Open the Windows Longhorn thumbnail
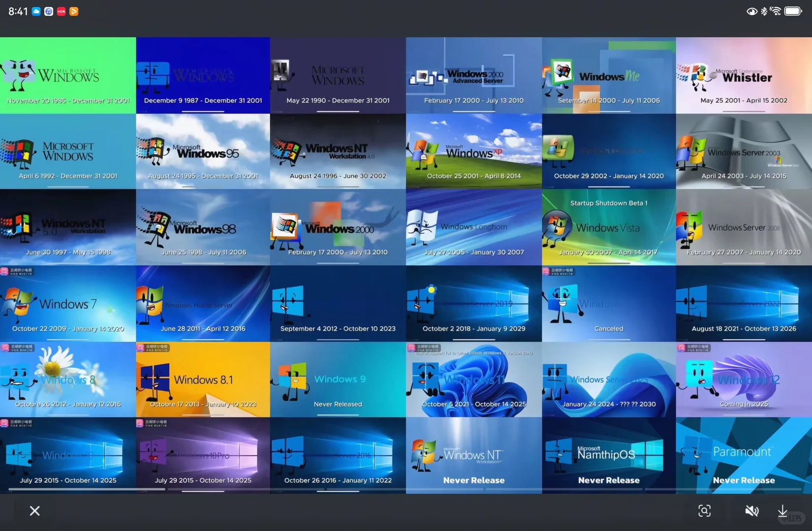 (473, 227)
